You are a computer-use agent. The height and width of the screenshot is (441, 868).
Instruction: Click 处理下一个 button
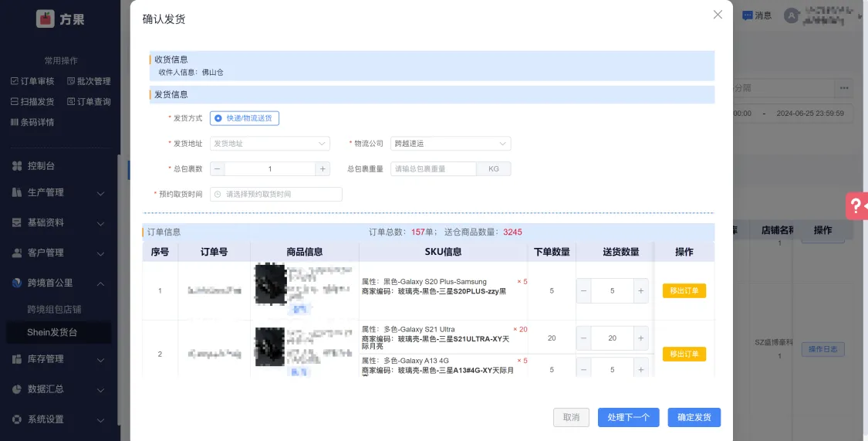point(628,417)
